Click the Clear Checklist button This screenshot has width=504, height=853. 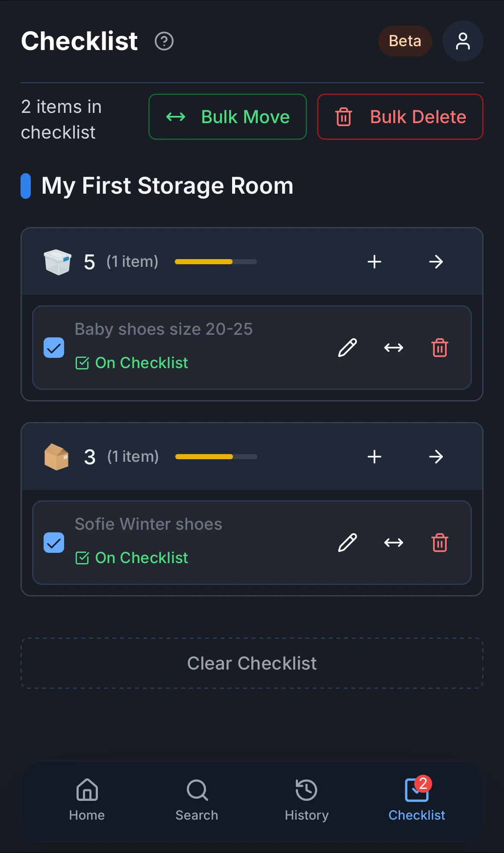(252, 663)
